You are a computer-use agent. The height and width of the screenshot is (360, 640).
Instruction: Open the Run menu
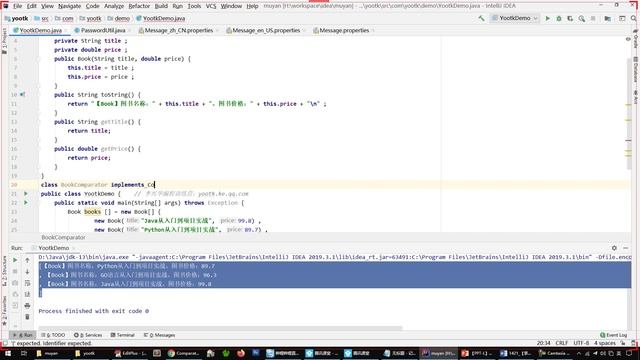pyautogui.click(x=178, y=6)
